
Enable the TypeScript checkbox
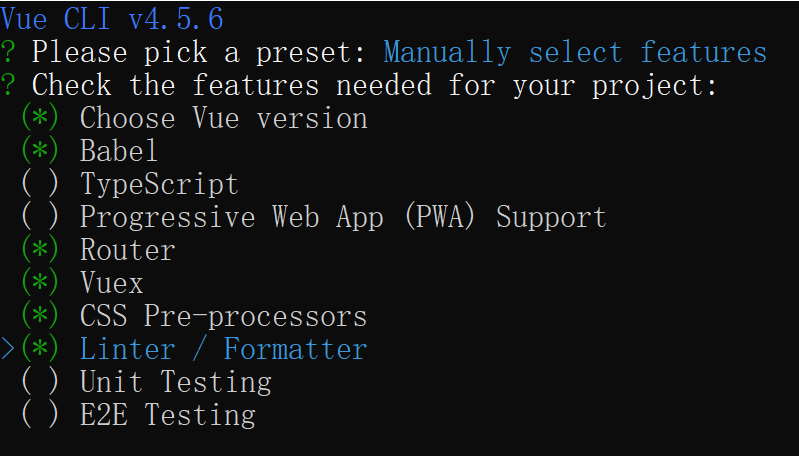(x=40, y=184)
